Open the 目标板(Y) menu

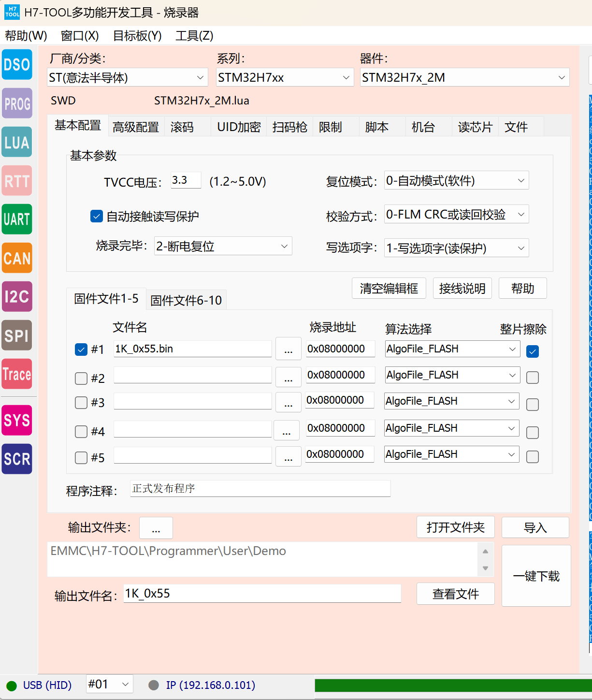(x=137, y=36)
